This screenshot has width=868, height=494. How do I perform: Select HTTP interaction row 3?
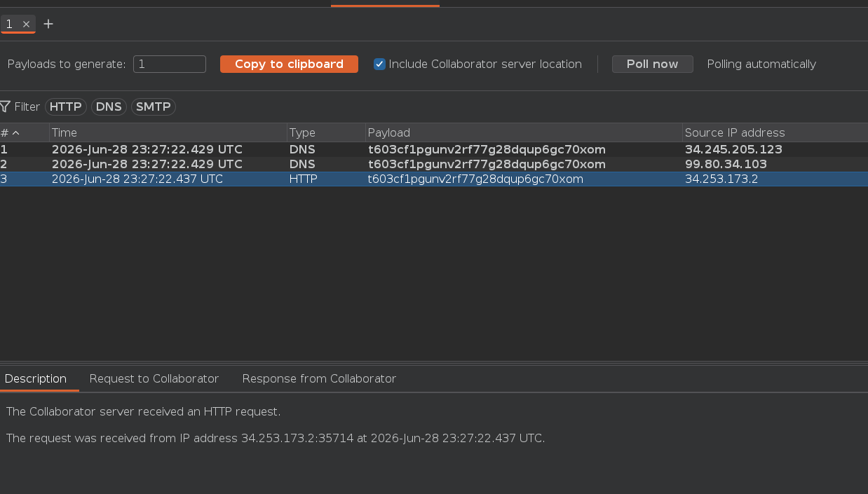[x=434, y=179]
